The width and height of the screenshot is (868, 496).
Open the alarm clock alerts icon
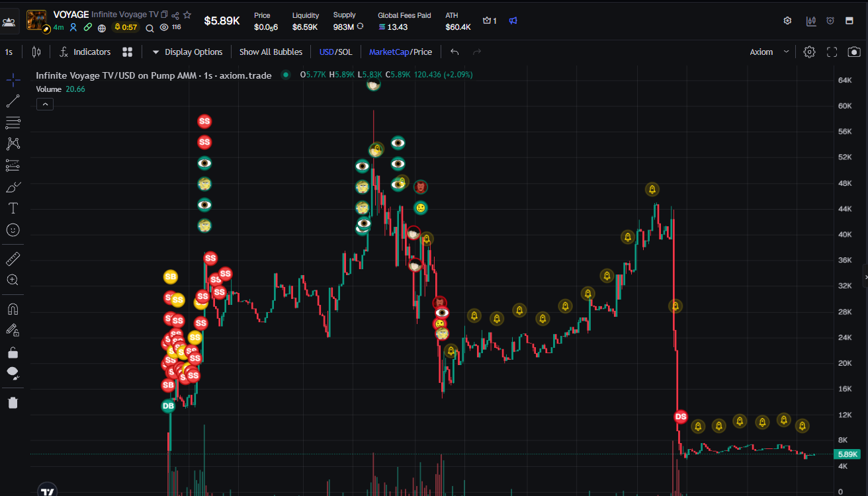[x=830, y=21]
